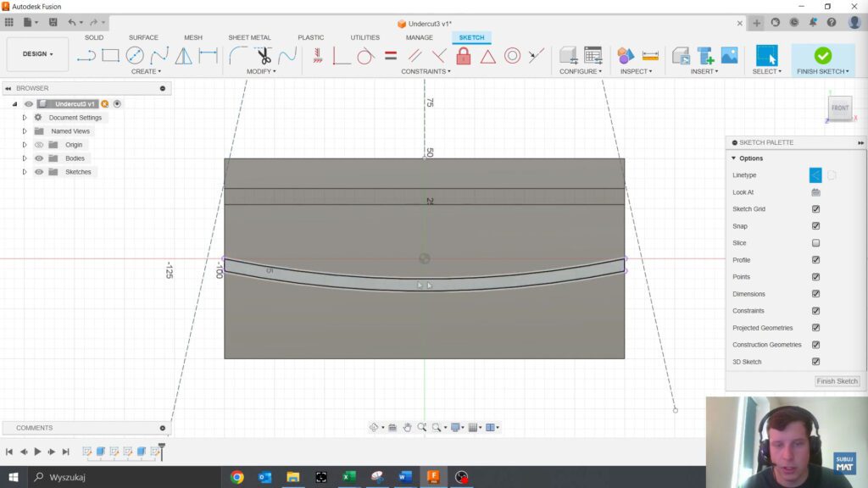Expand the Sketches folder in Browser
The width and height of the screenshot is (868, 488).
[24, 171]
